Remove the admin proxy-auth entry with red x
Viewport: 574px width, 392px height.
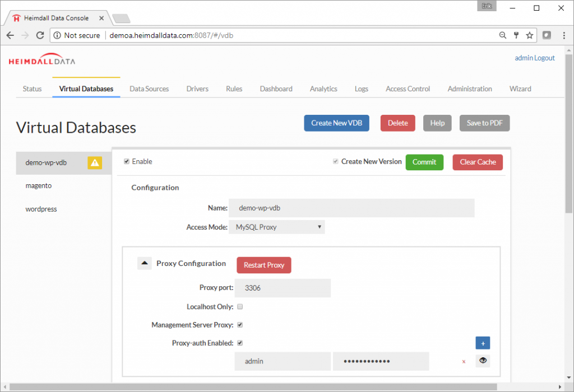pos(464,362)
